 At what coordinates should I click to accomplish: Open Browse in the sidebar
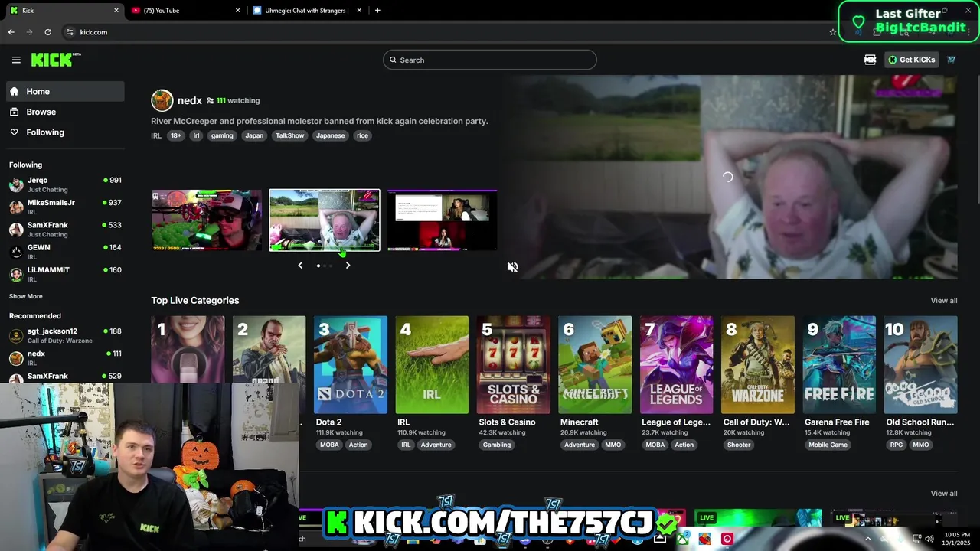[65, 112]
